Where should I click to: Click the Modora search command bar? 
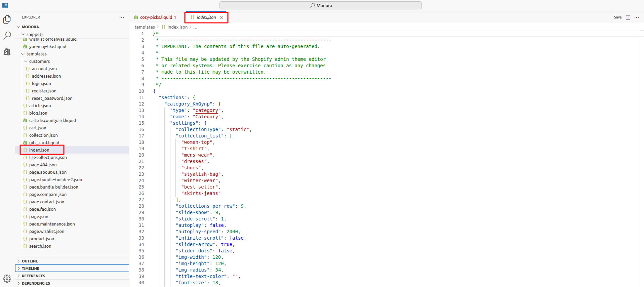(x=320, y=5)
